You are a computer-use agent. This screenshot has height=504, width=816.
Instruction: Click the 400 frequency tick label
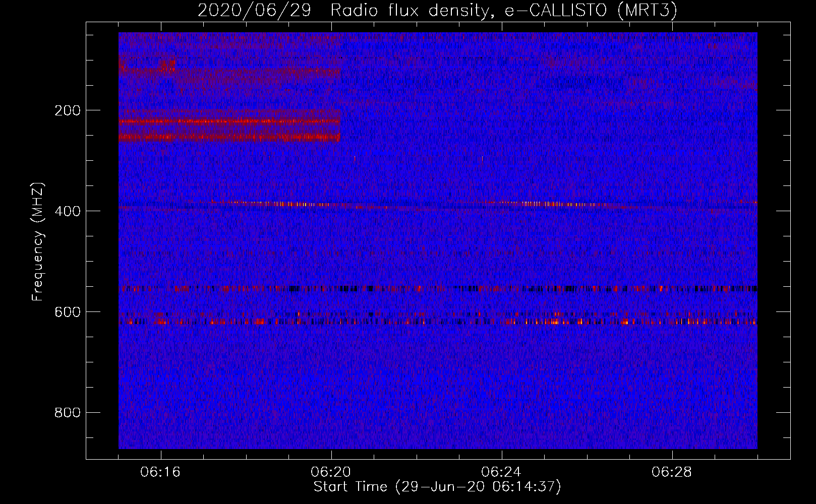pyautogui.click(x=68, y=211)
